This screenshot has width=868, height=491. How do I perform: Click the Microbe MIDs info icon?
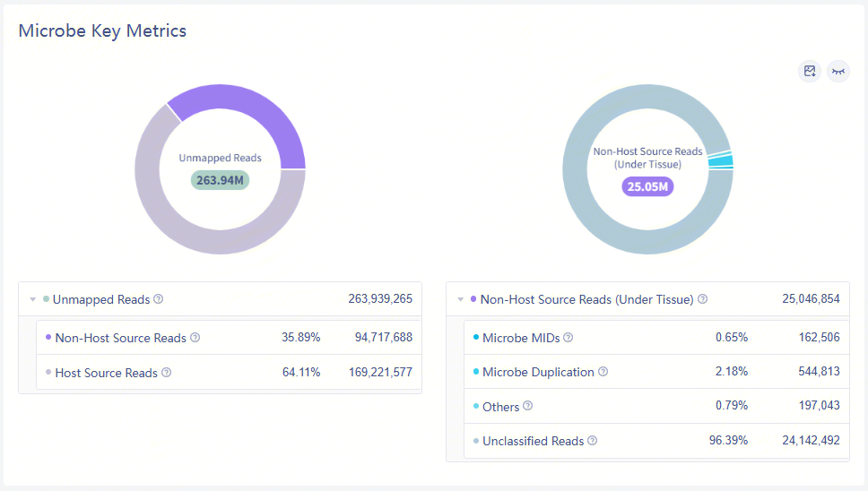coord(569,338)
